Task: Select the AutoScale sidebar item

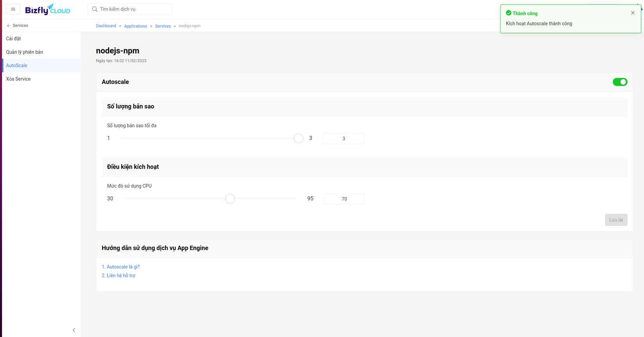Action: [x=17, y=66]
